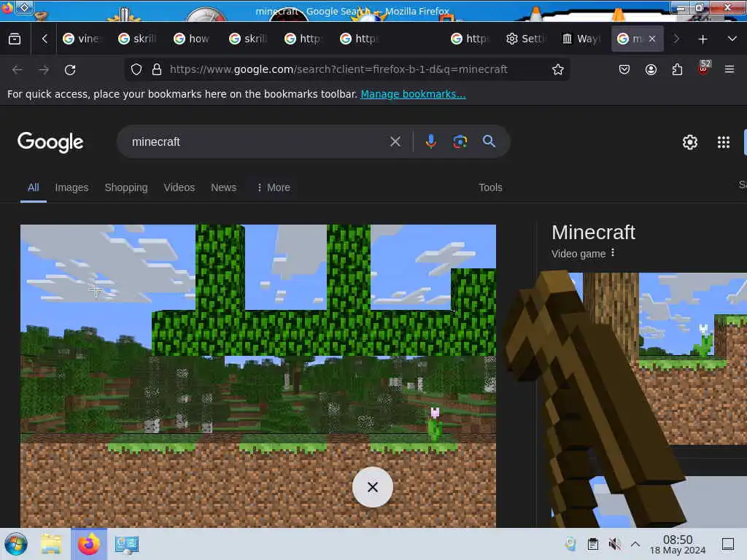Open a new tab with the plus button
747x560 pixels.
(x=703, y=39)
